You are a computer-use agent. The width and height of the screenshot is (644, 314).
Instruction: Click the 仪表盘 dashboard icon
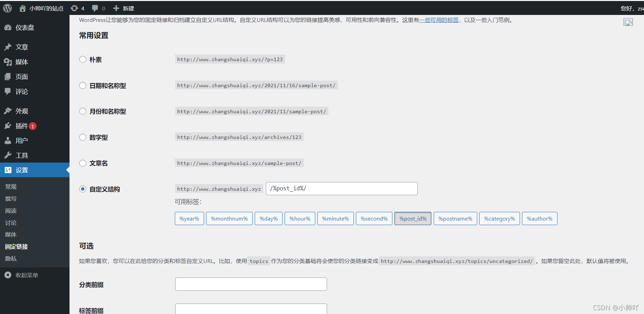click(8, 27)
